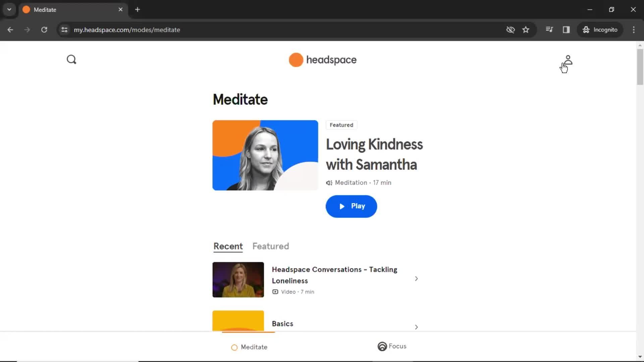Click the Tackling Loneliness video thumbnail

[238, 279]
